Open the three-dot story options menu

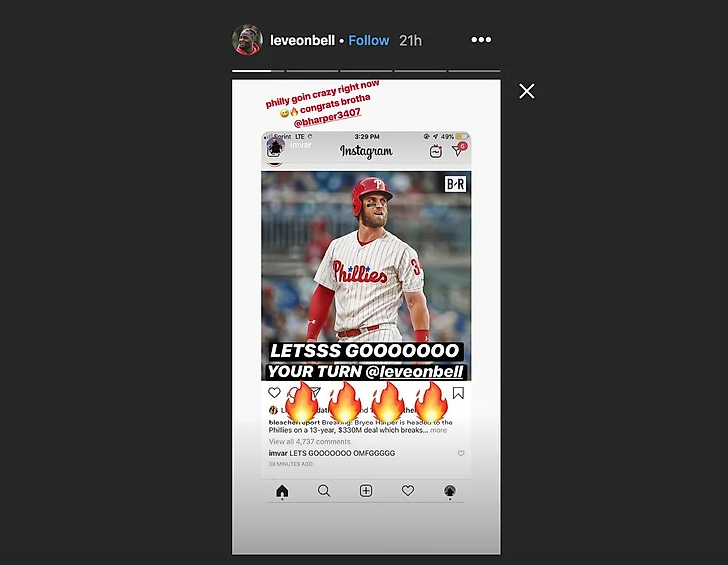[x=481, y=40]
